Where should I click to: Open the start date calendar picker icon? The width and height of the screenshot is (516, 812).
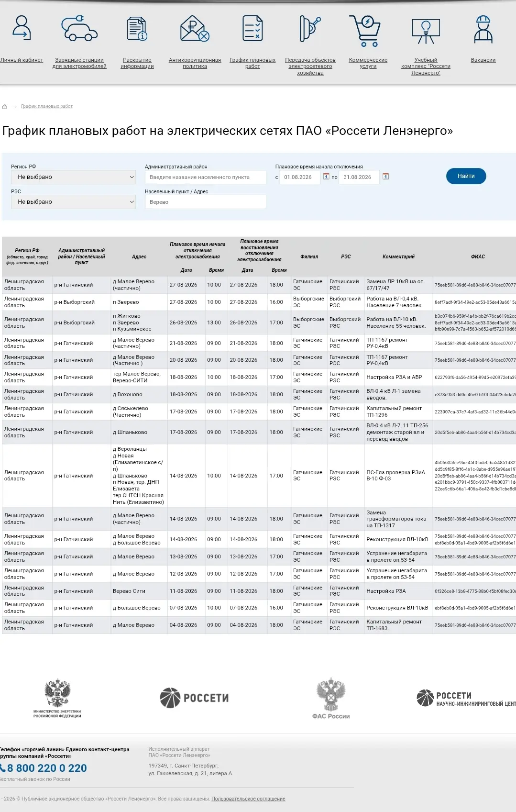click(326, 177)
